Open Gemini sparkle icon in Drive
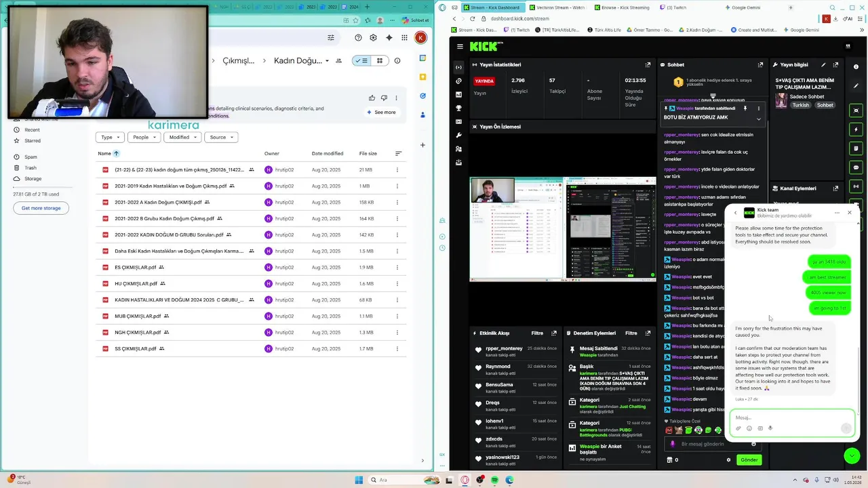Viewport: 868px width, 488px height. point(389,38)
